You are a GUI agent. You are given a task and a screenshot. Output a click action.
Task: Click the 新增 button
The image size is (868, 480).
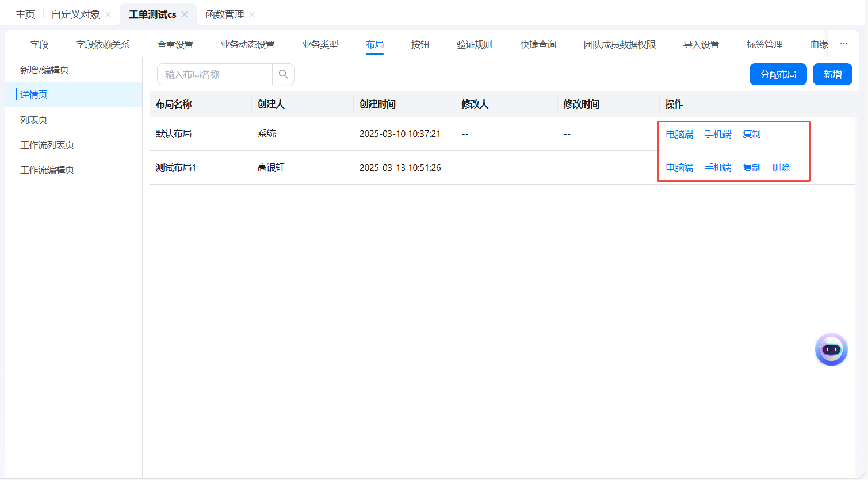(832, 74)
